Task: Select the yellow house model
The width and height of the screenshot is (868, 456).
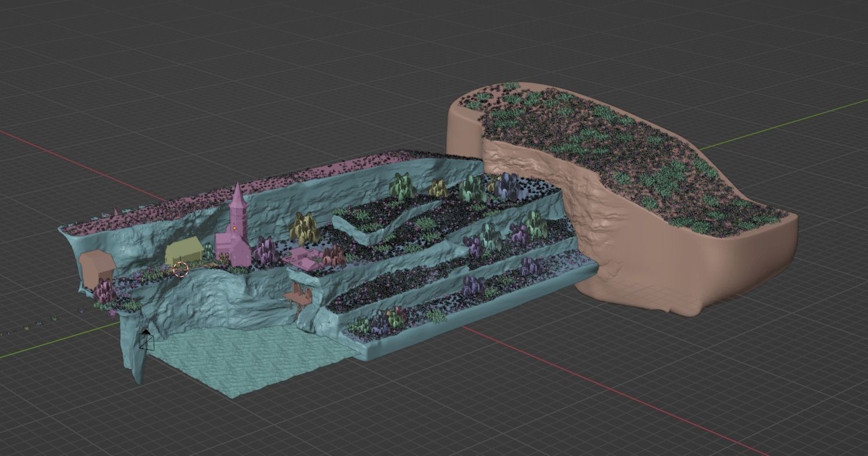Action: pyautogui.click(x=185, y=251)
